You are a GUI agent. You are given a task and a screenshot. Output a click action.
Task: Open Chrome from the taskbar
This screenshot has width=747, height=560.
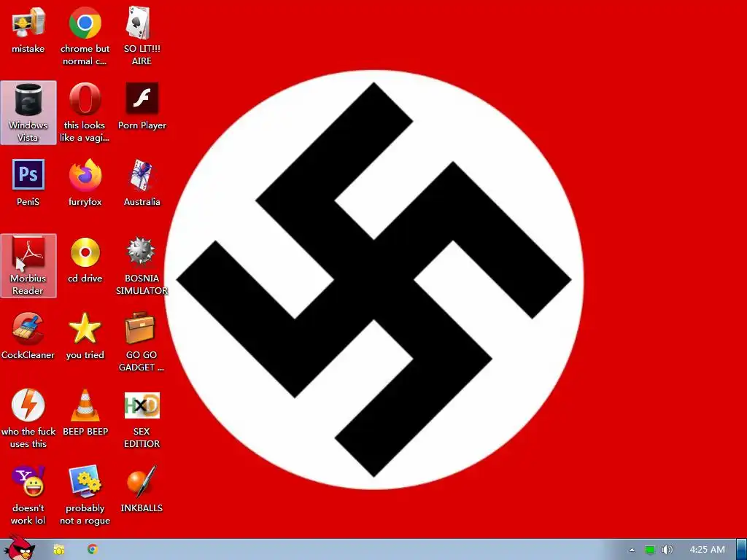pos(93,549)
